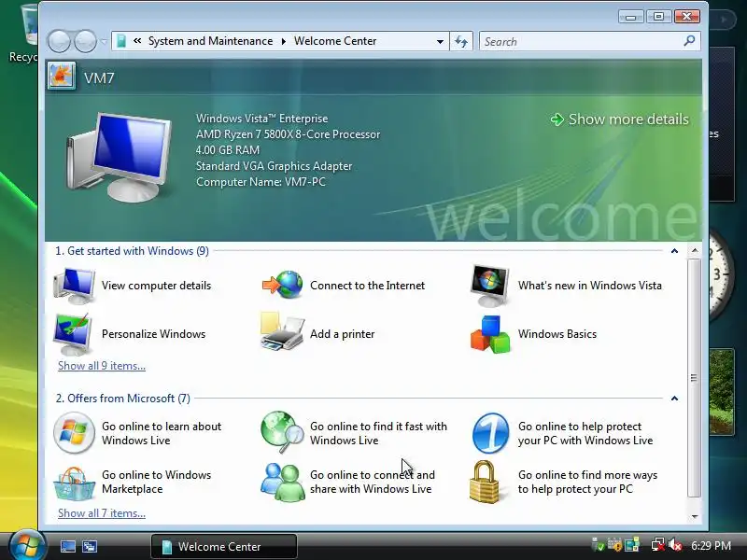Select What's new in Windows Vista label
The width and height of the screenshot is (747, 560).
590,286
